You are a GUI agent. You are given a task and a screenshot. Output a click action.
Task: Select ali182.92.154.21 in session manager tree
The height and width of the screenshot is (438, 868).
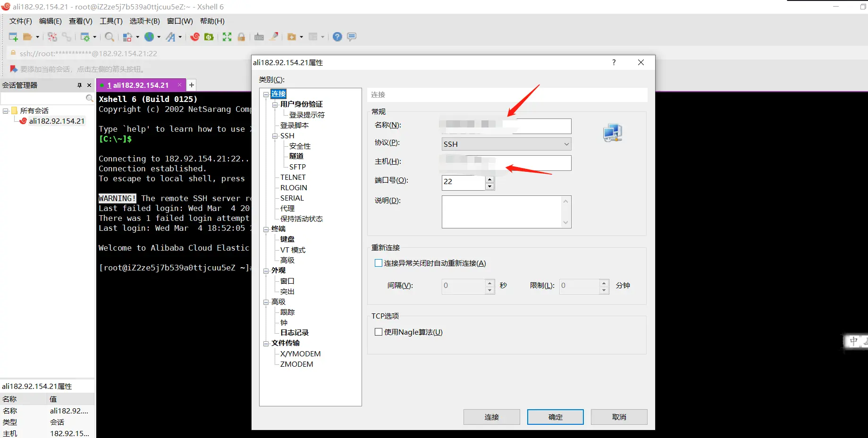pos(57,121)
